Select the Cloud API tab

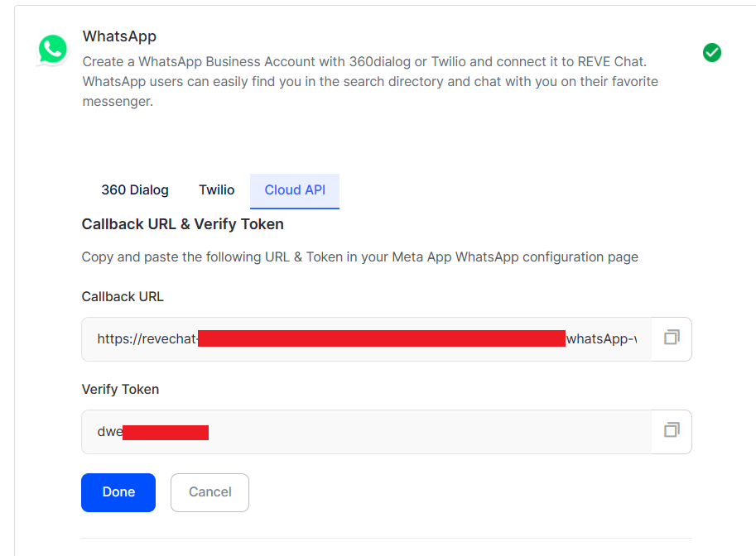point(295,191)
